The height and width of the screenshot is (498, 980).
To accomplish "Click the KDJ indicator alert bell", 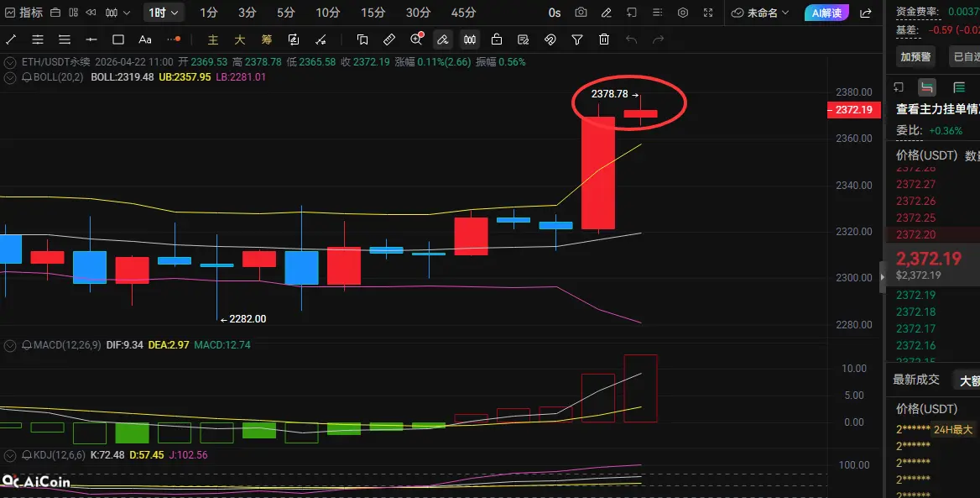I will pyautogui.click(x=27, y=455).
